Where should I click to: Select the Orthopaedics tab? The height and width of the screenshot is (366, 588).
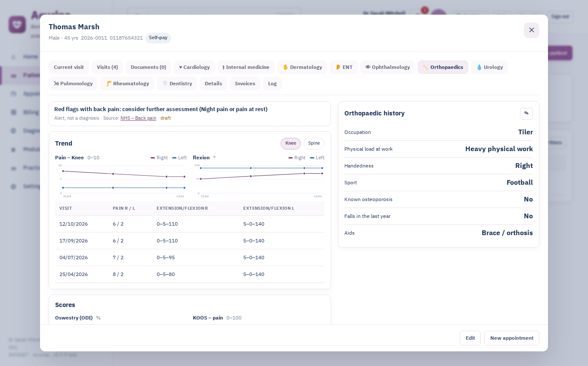443,67
